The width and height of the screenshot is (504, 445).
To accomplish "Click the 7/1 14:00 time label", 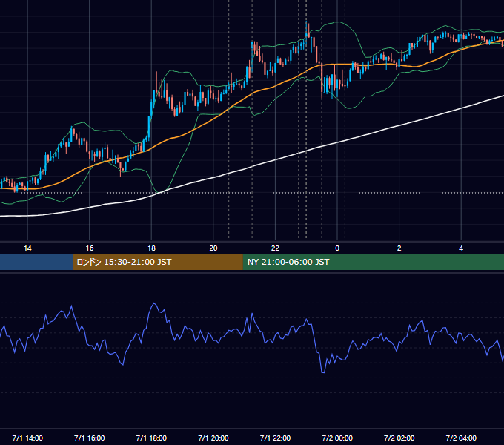I will [x=27, y=438].
